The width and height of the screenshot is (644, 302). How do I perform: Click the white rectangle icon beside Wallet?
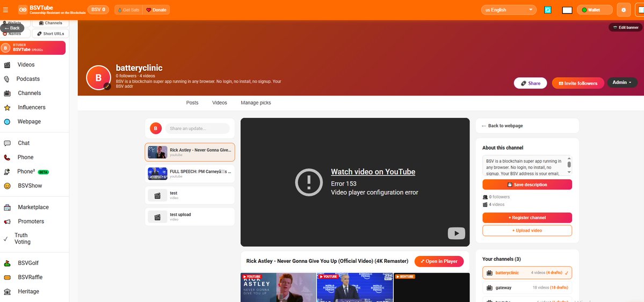[x=567, y=10]
